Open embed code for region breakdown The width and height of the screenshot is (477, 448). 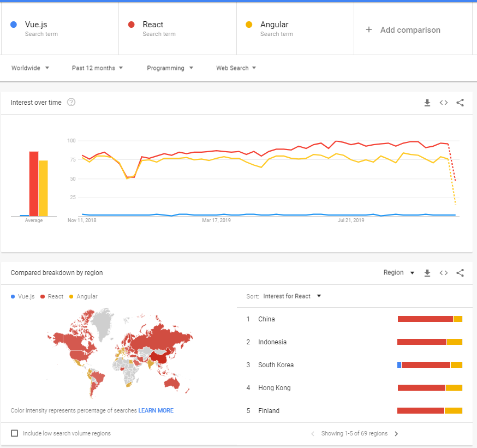pos(444,273)
